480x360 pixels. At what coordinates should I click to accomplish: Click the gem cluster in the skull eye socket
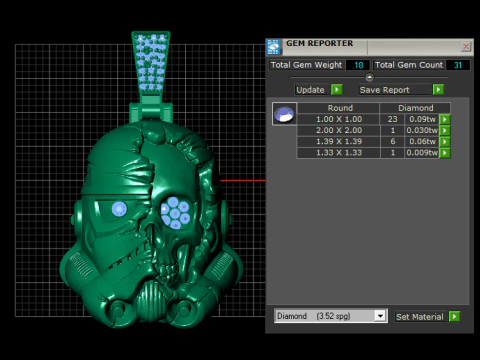click(x=175, y=213)
